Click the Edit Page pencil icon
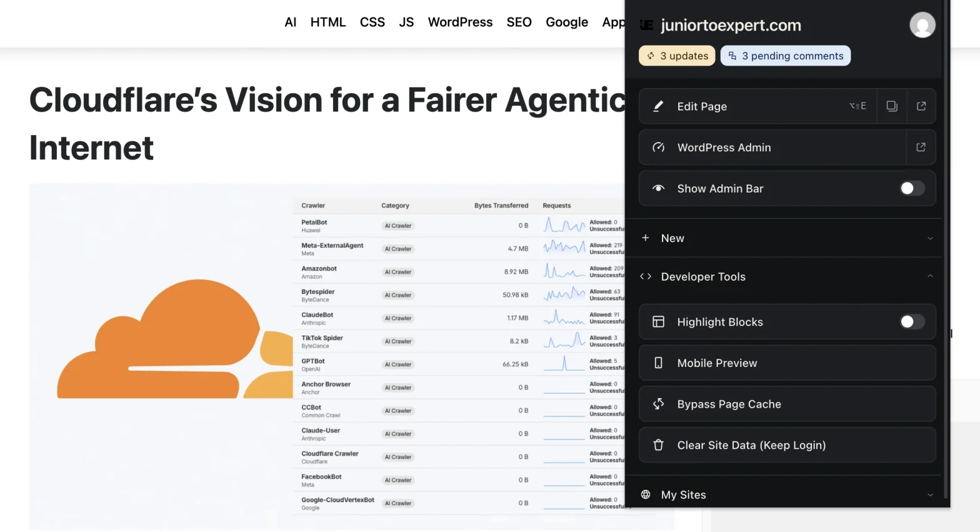 (x=658, y=106)
